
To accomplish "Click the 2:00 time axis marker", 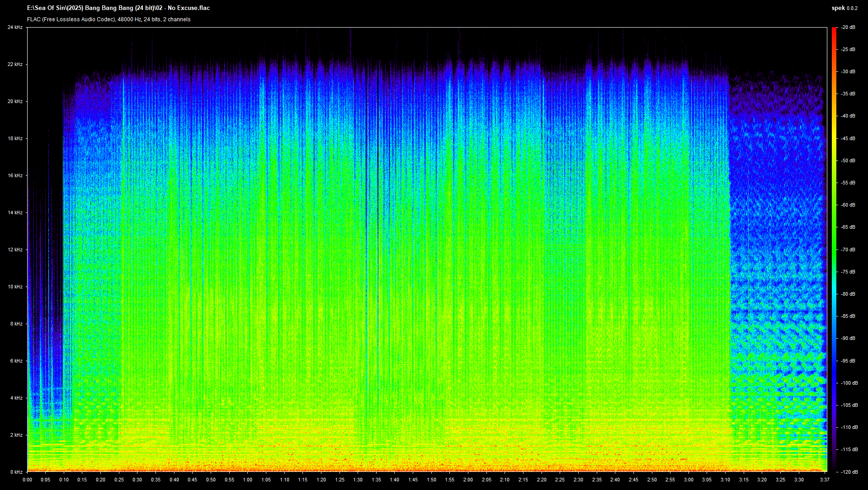I will (x=468, y=480).
